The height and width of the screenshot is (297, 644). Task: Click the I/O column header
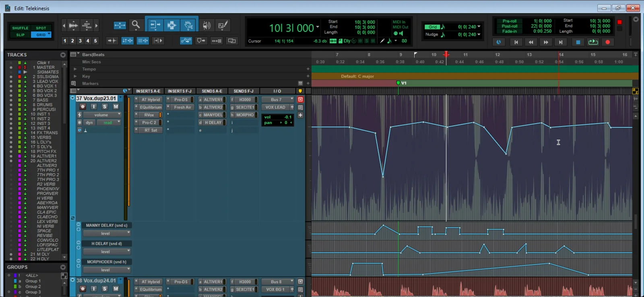click(277, 91)
